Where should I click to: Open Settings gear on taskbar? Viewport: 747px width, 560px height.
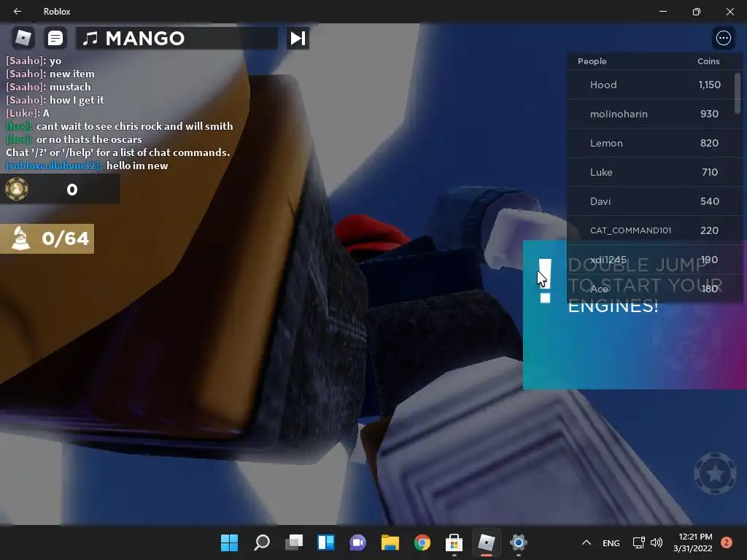coord(519,542)
